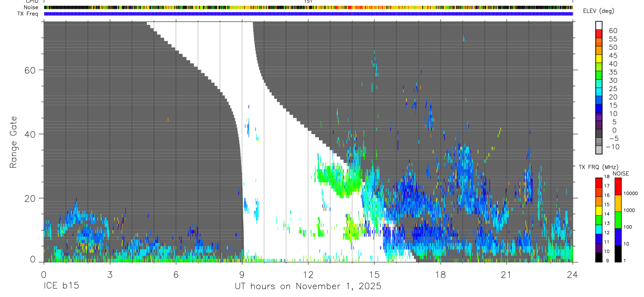This screenshot has height=297, width=644.
Task: Click the '151' CPID value
Action: (x=308, y=2)
